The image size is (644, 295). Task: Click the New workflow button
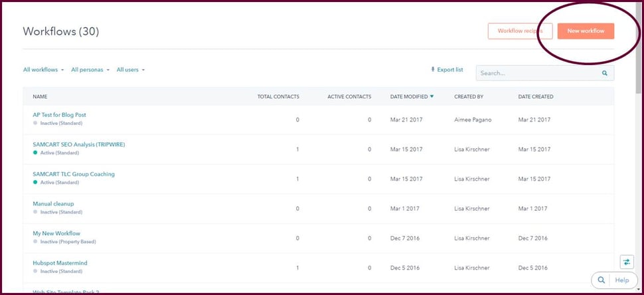coord(586,31)
